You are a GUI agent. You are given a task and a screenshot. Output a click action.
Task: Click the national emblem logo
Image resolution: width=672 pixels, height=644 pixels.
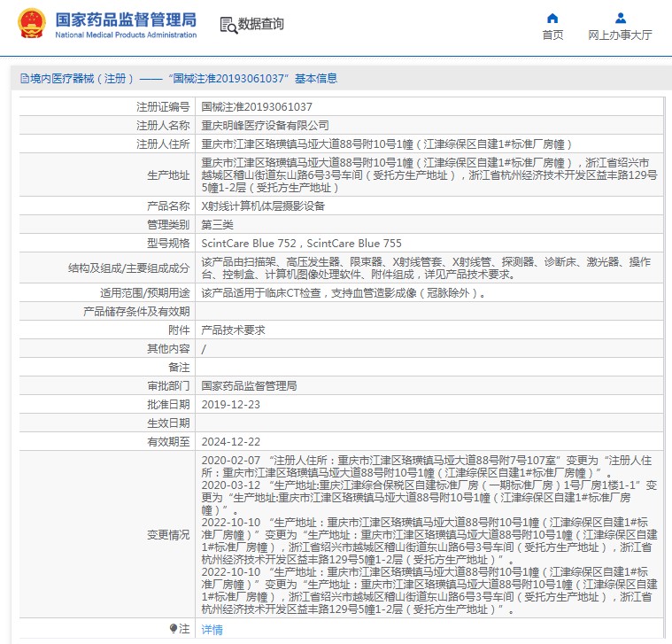(x=32, y=24)
